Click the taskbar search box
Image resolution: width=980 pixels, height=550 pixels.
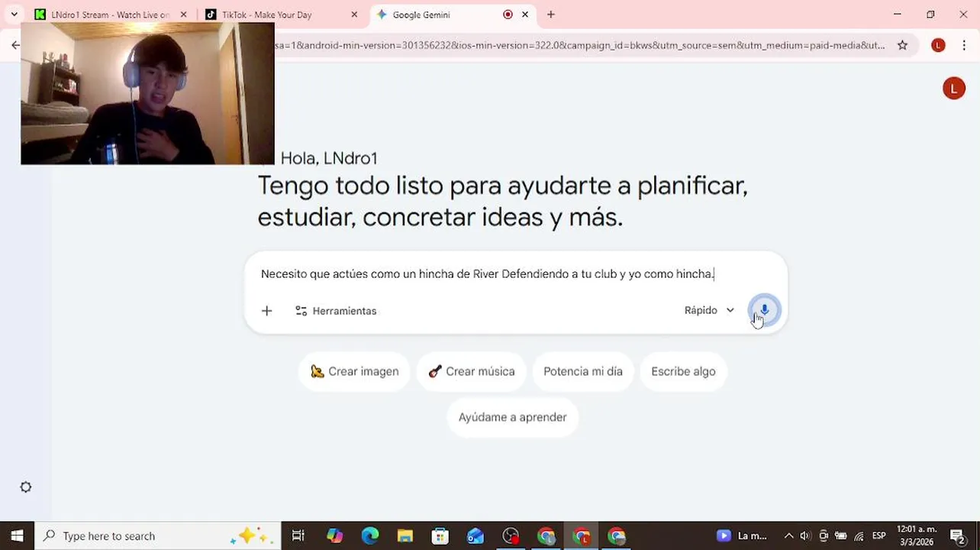(x=159, y=535)
